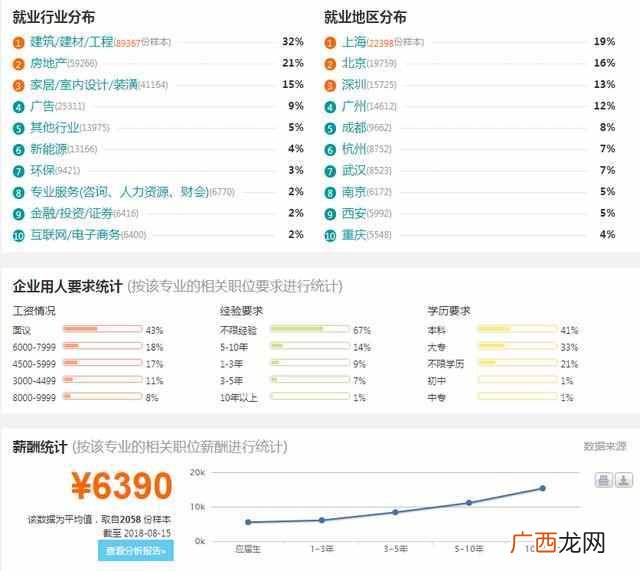Open the 专业服务(咨询、人力资源、财会) link
The width and height of the screenshot is (640, 571).
(x=120, y=192)
